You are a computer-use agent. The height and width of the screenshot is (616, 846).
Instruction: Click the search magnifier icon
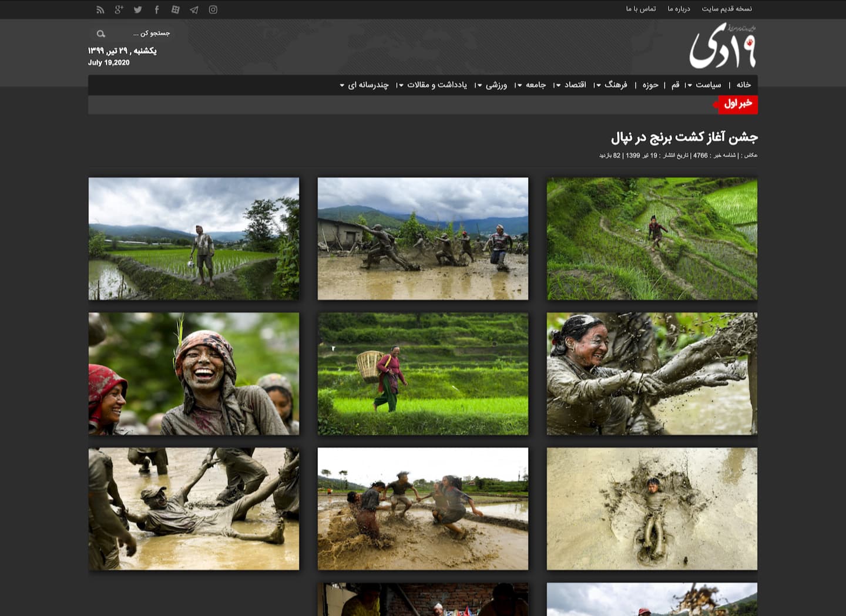[100, 34]
